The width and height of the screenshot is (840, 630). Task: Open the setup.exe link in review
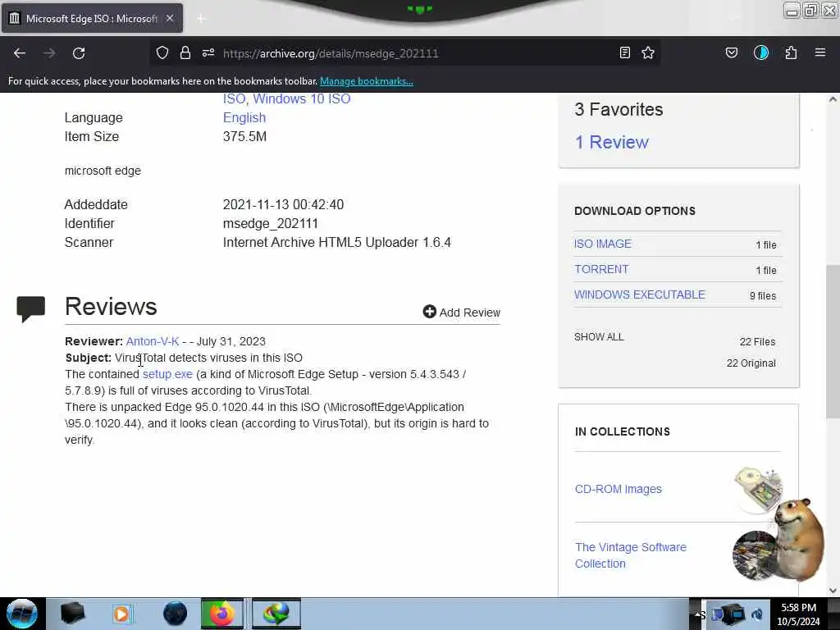click(167, 374)
